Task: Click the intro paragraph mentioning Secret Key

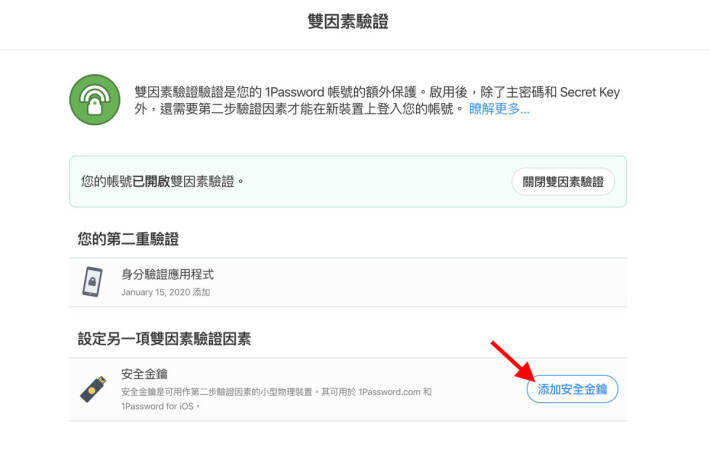Action: 377,101
